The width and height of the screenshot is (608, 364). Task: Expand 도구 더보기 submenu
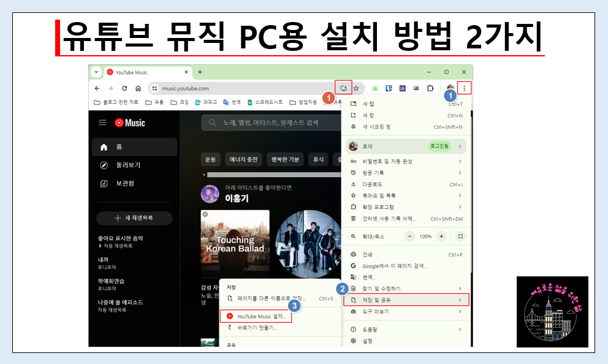tap(406, 312)
